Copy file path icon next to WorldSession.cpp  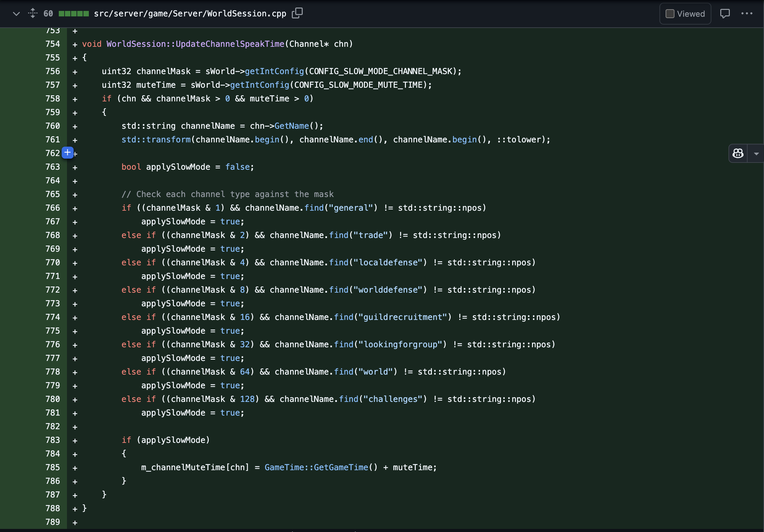click(x=297, y=13)
